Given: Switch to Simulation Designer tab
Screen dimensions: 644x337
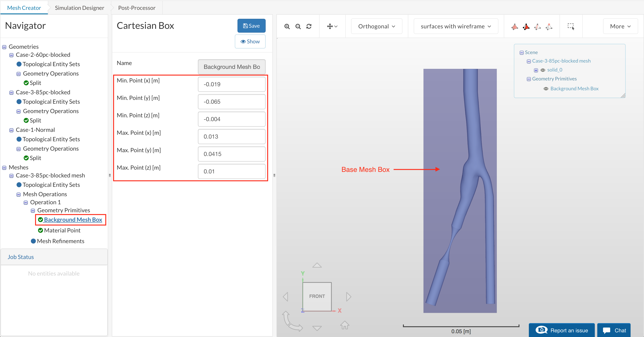Looking at the screenshot, I should coord(79,8).
